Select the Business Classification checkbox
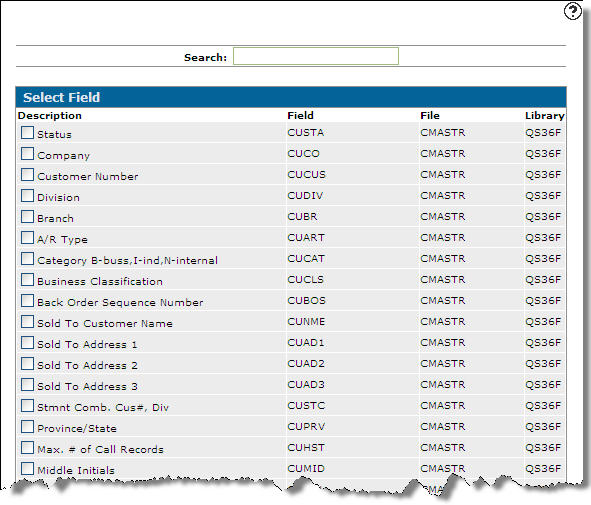This screenshot has width=591, height=505. tap(27, 280)
